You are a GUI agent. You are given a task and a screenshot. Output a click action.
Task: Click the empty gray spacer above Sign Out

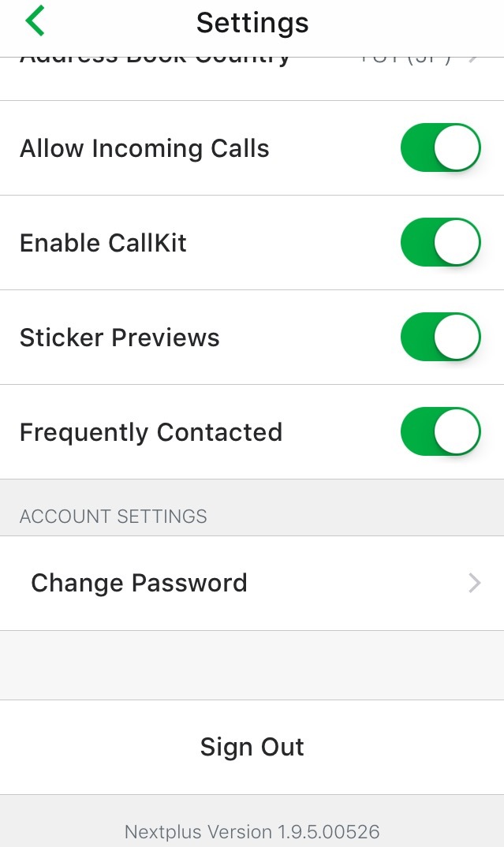point(252,665)
